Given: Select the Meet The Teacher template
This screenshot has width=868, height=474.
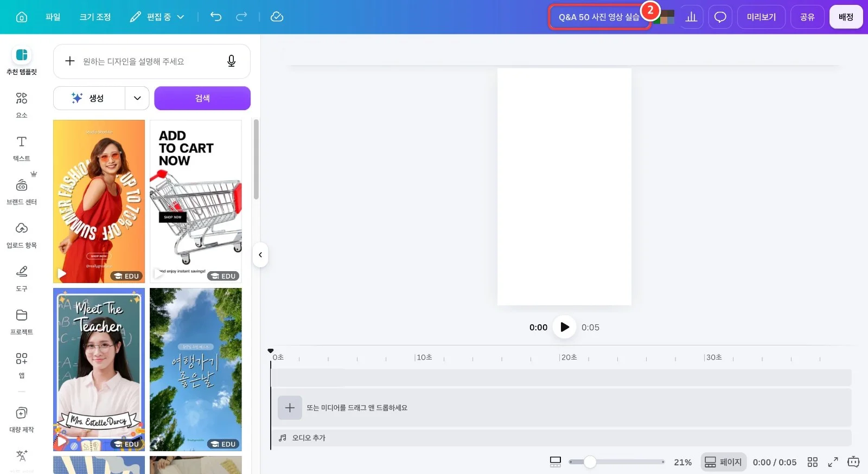Looking at the screenshot, I should point(99,369).
